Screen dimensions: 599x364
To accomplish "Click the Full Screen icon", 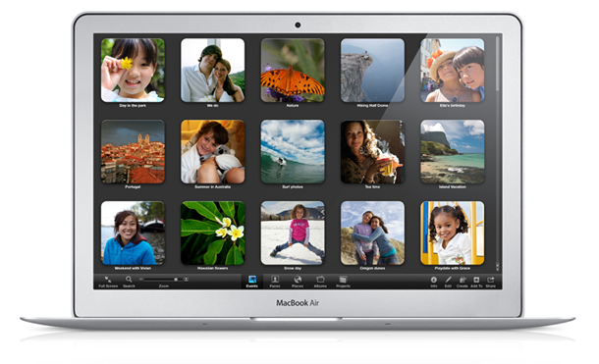I will coord(108,280).
